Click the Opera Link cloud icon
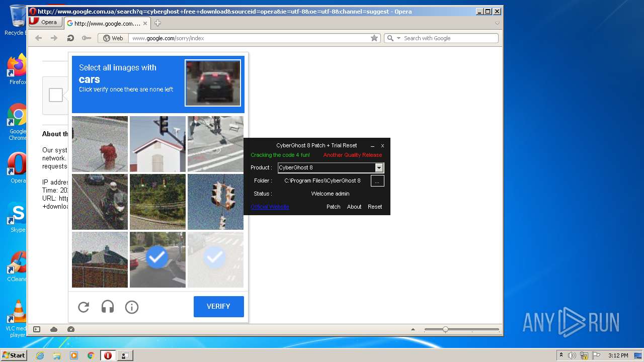This screenshot has height=362, width=644. [54, 329]
